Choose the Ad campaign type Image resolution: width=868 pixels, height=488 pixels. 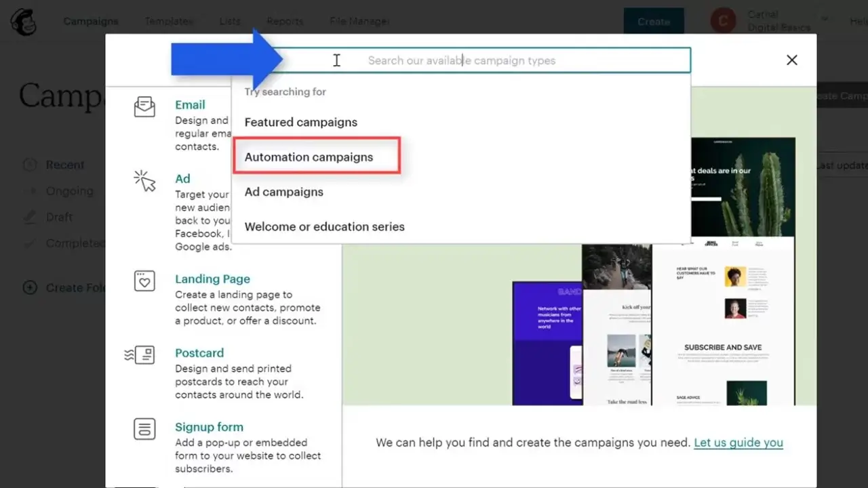click(x=182, y=178)
